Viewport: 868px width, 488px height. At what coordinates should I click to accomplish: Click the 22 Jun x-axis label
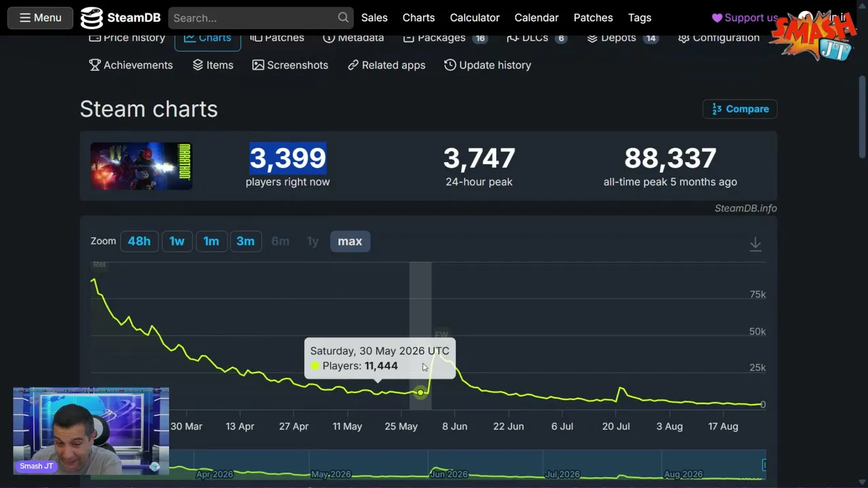(509, 426)
